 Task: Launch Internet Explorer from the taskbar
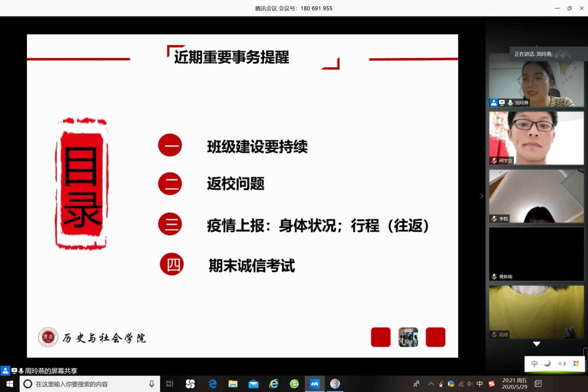click(274, 384)
